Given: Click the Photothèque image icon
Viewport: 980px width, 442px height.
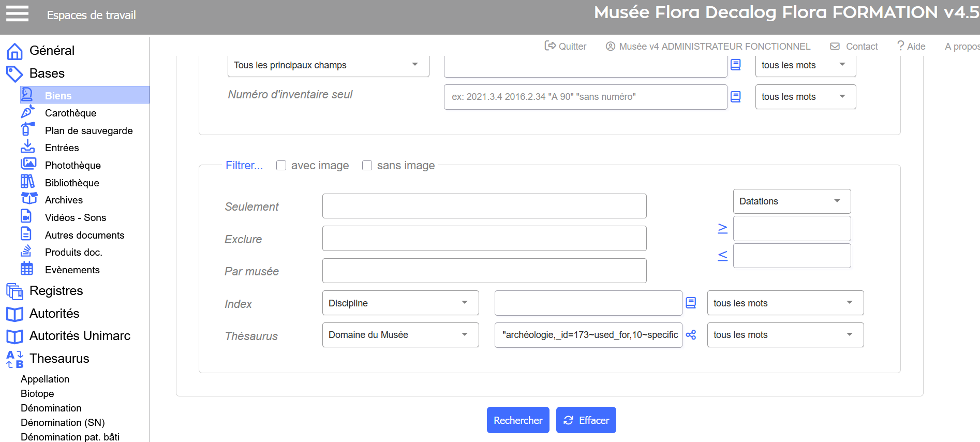Looking at the screenshot, I should [x=28, y=164].
